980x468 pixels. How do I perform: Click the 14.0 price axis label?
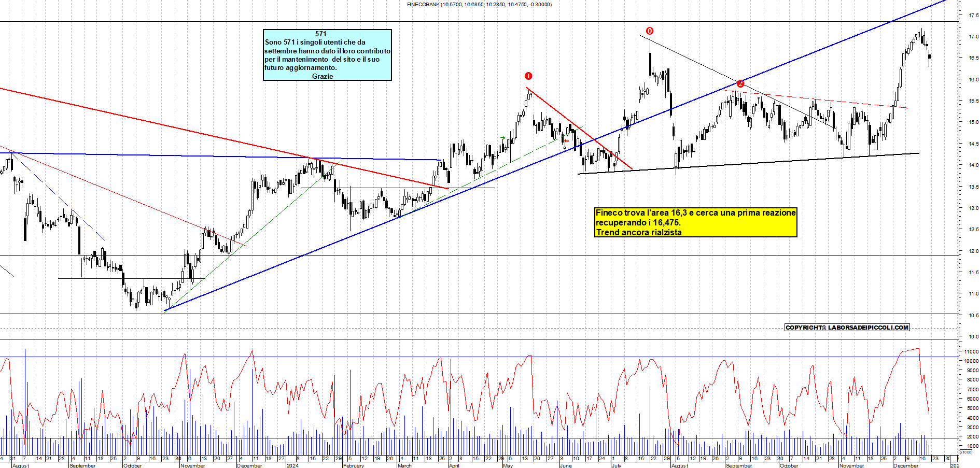point(973,165)
